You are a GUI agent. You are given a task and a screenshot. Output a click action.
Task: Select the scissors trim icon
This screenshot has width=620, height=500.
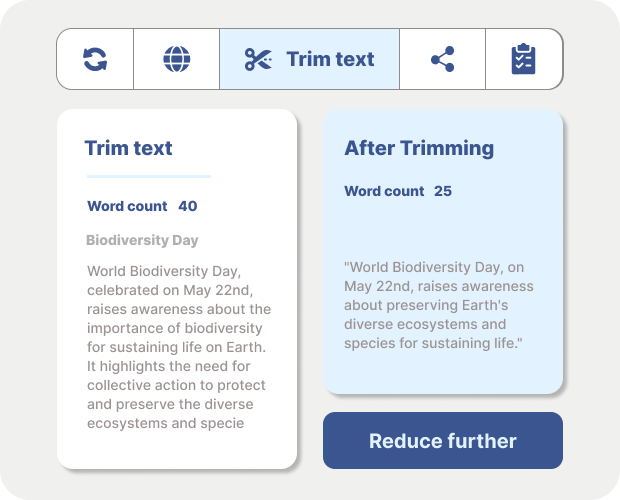tap(258, 59)
